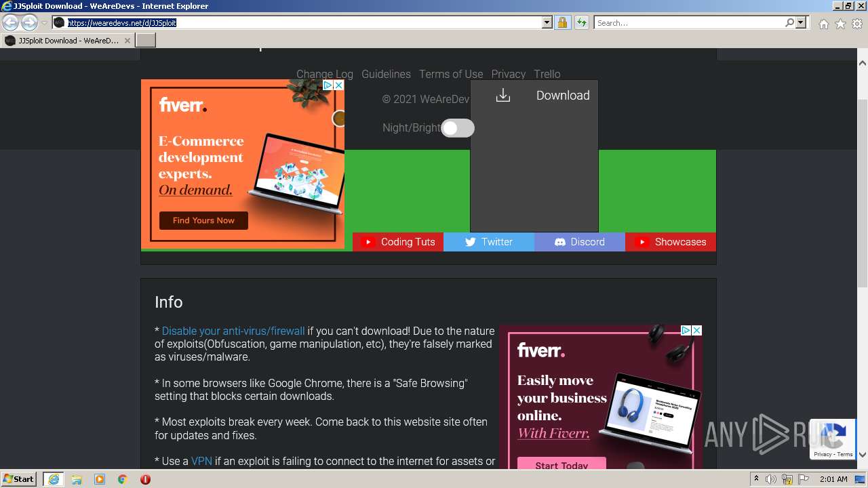
Task: Click the page scroll down arrow
Action: [x=862, y=455]
